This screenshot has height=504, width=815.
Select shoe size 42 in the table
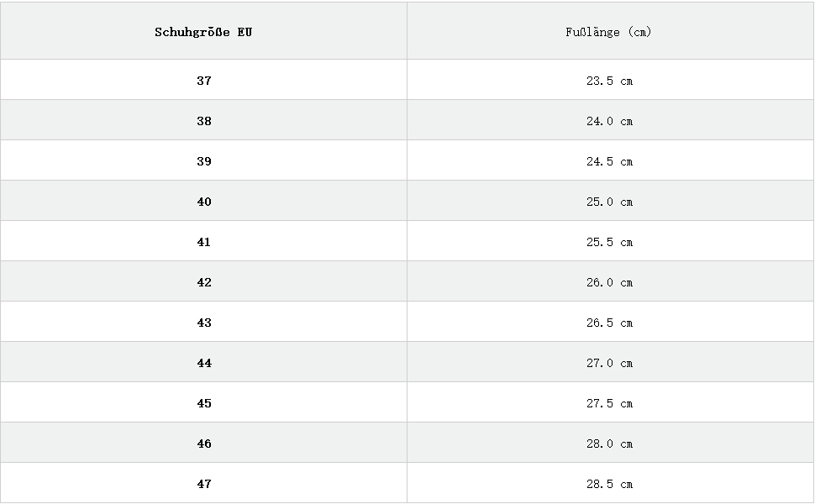tap(204, 282)
